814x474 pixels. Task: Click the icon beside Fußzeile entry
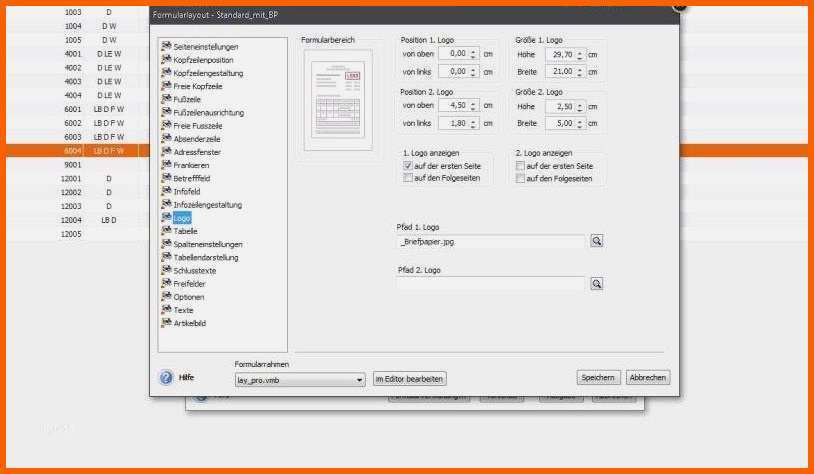[166, 99]
